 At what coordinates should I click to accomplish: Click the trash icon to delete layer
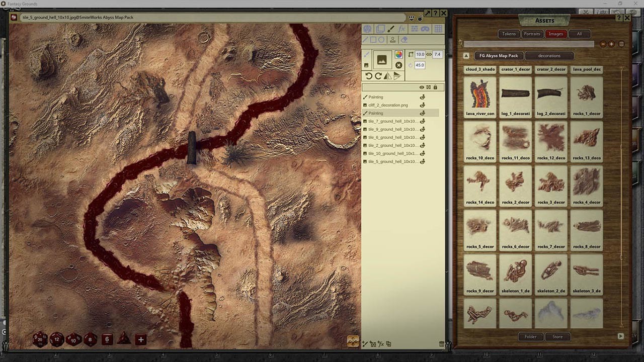pos(441,344)
